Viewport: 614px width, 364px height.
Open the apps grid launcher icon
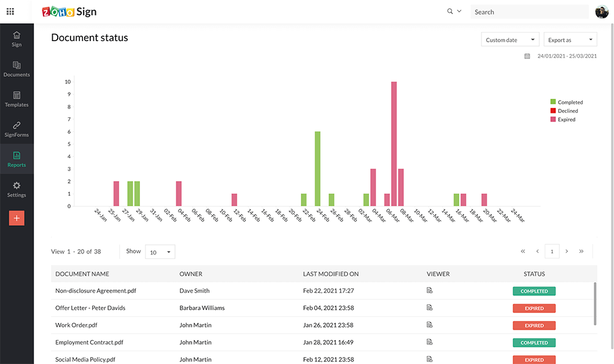(10, 12)
